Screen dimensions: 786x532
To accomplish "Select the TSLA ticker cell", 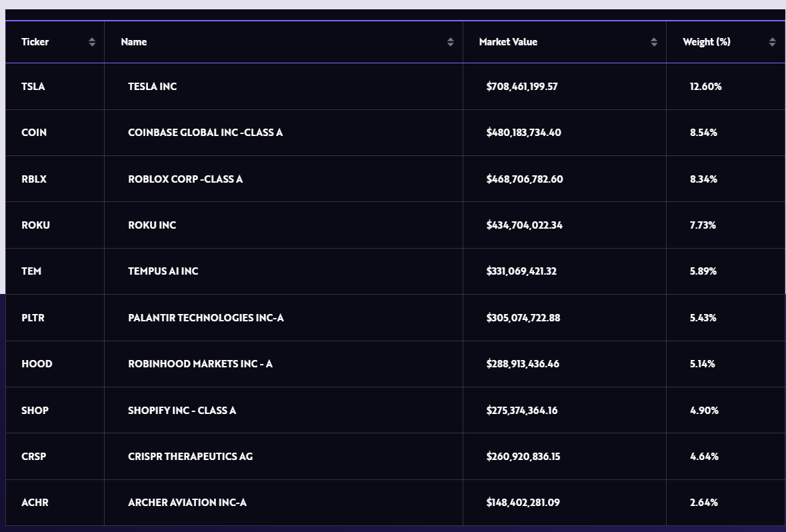I will (33, 87).
